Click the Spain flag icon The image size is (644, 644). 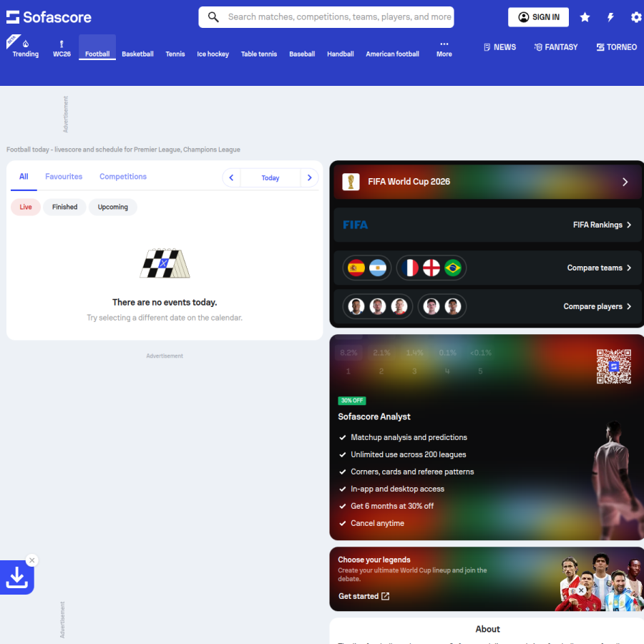(x=356, y=268)
